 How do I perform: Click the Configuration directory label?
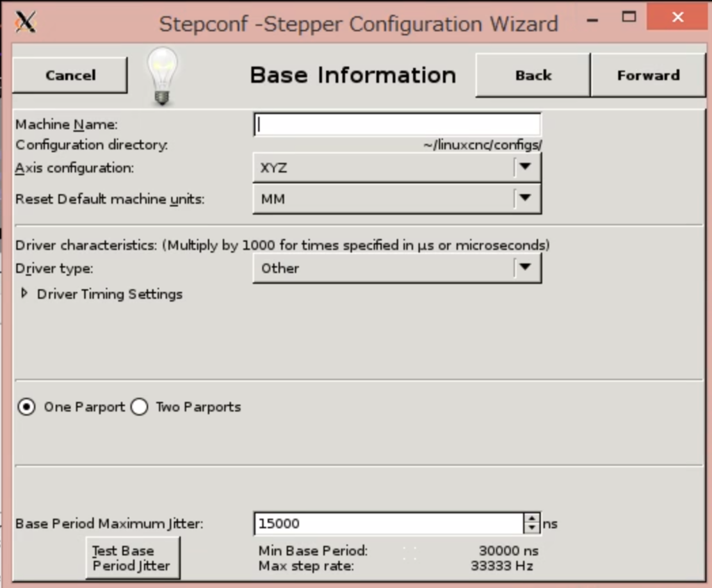[x=91, y=145]
